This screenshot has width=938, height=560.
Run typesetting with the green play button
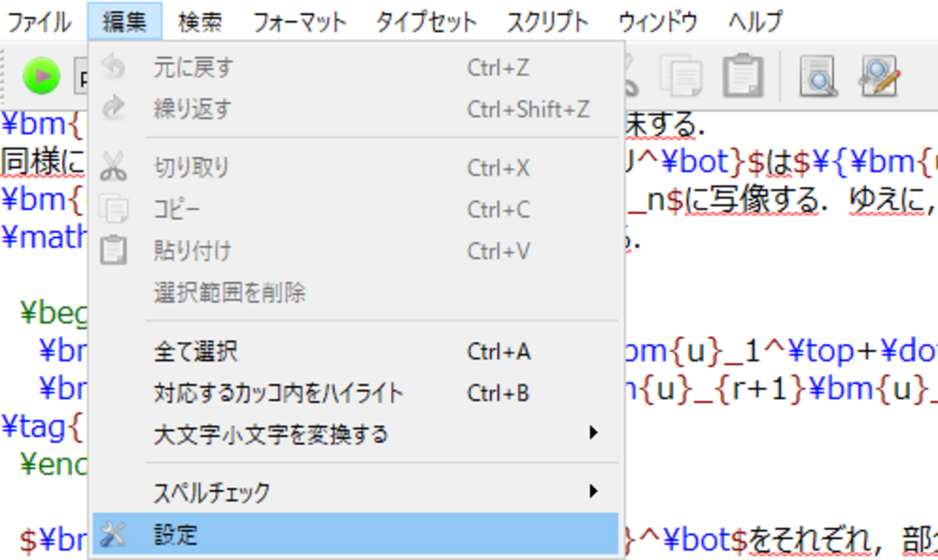click(41, 74)
